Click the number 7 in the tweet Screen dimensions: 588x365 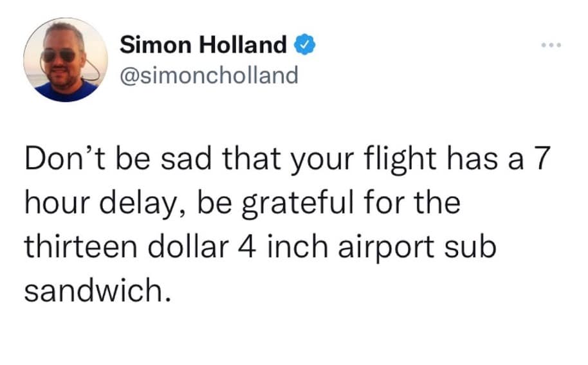(537, 161)
